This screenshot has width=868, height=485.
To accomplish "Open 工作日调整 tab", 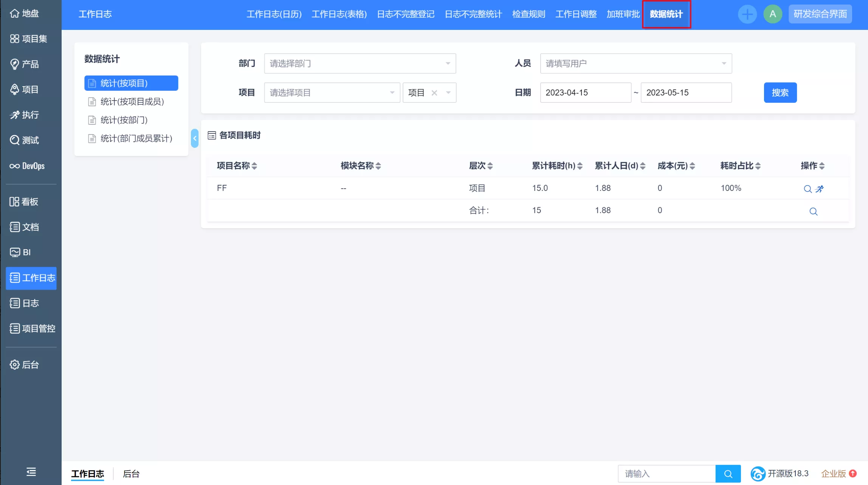I will click(576, 14).
